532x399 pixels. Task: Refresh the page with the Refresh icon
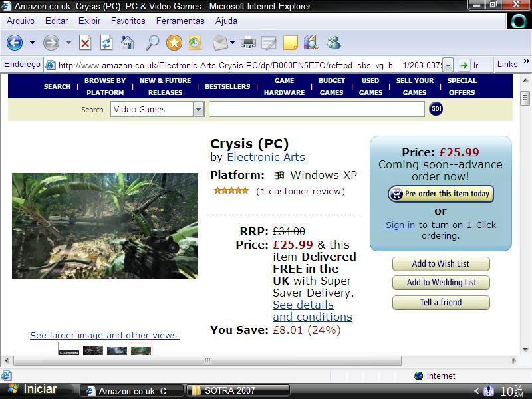click(106, 43)
